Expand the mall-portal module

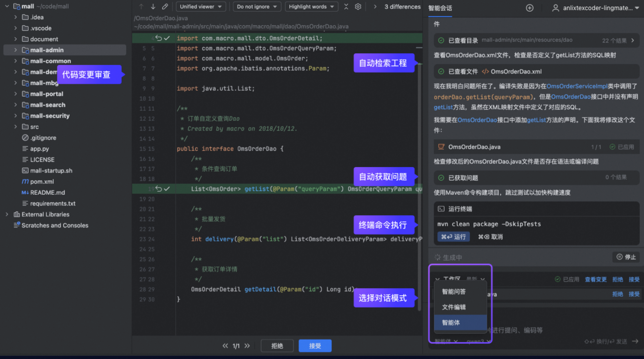coord(16,94)
